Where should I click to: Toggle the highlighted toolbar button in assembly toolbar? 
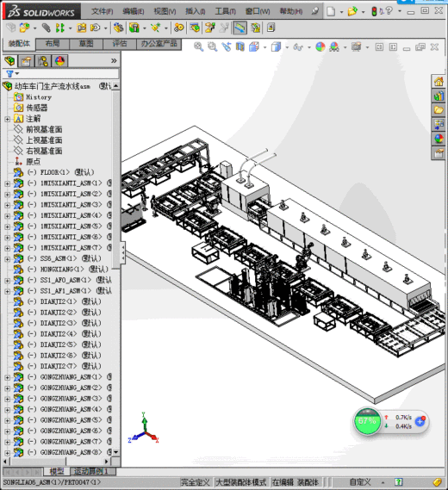[240, 28]
